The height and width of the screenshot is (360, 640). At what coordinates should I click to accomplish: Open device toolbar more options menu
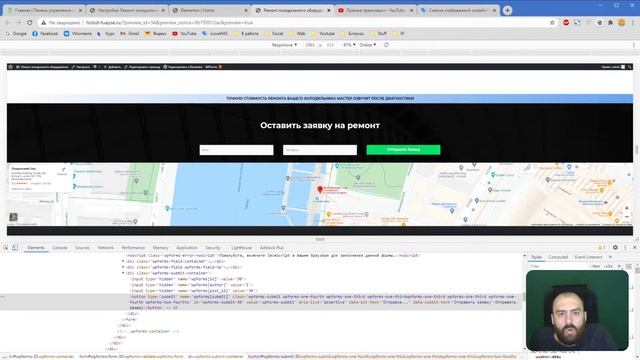click(634, 45)
